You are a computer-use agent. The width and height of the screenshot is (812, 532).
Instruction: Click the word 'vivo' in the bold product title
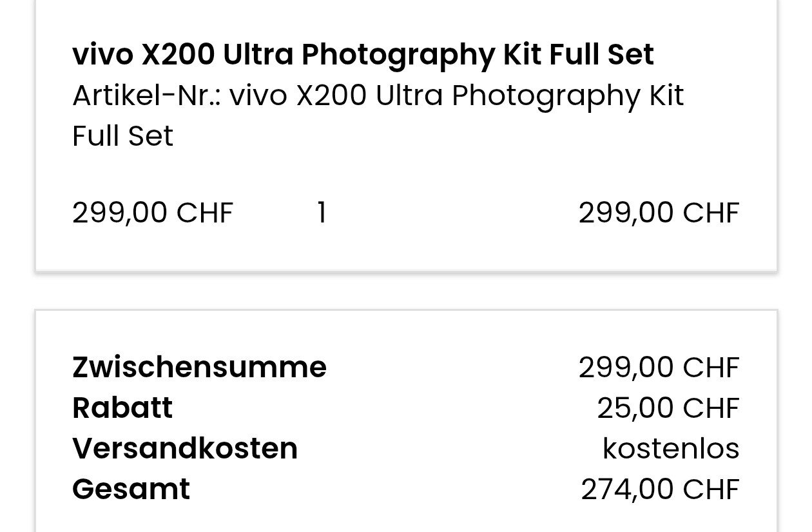pyautogui.click(x=102, y=55)
